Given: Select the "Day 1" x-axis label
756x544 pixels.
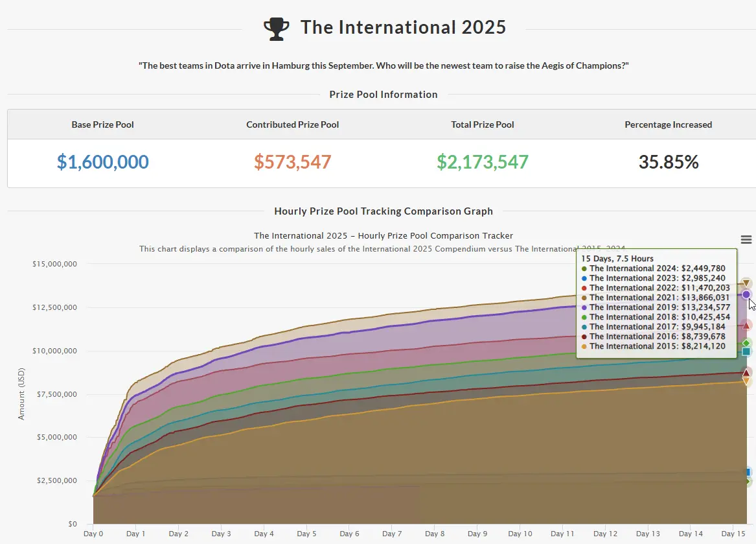Looking at the screenshot, I should tap(135, 534).
